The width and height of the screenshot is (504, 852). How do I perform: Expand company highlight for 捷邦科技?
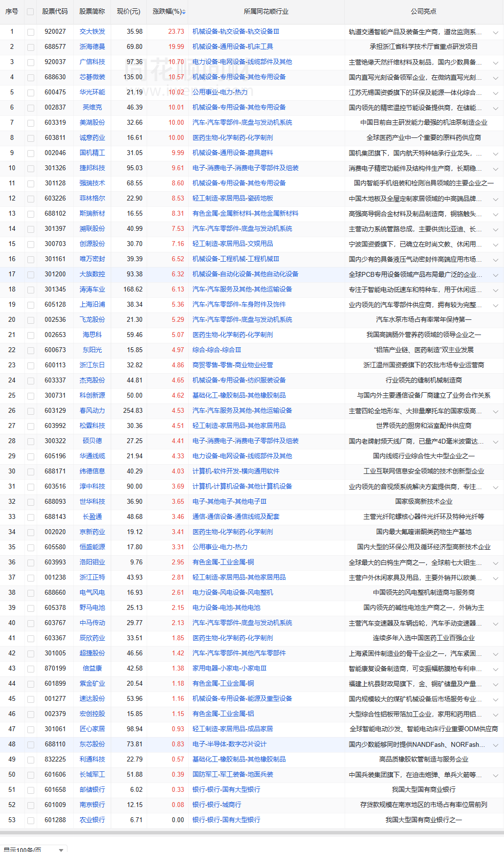coord(495,169)
